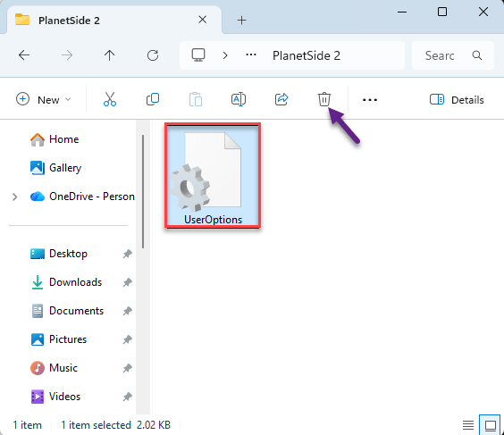Refresh the folder view

point(153,55)
